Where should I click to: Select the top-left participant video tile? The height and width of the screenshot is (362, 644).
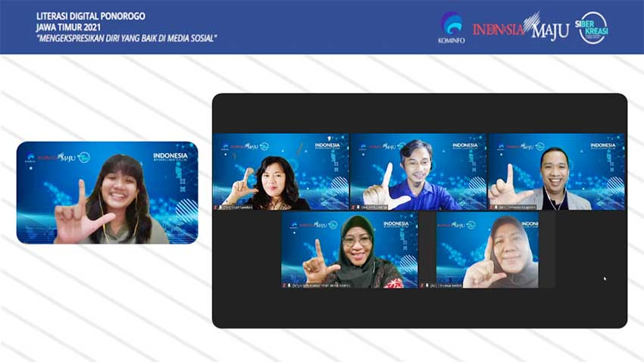(x=280, y=170)
